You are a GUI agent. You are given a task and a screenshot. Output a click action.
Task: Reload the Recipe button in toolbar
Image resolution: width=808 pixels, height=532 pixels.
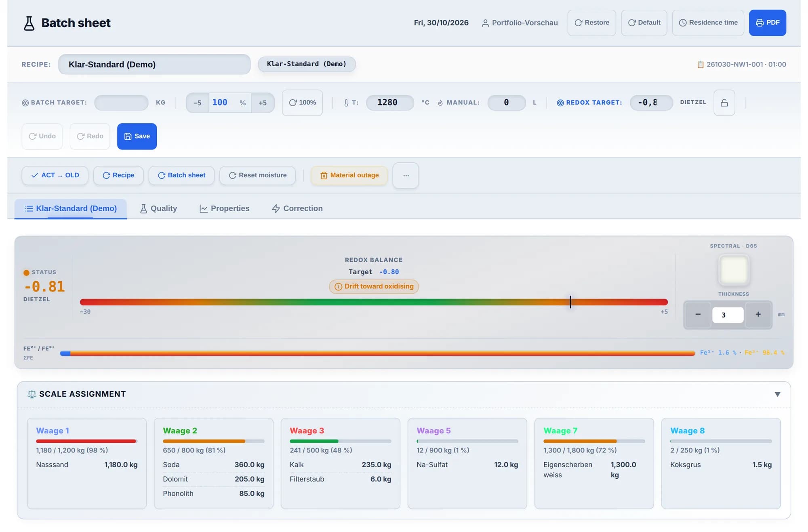(118, 175)
